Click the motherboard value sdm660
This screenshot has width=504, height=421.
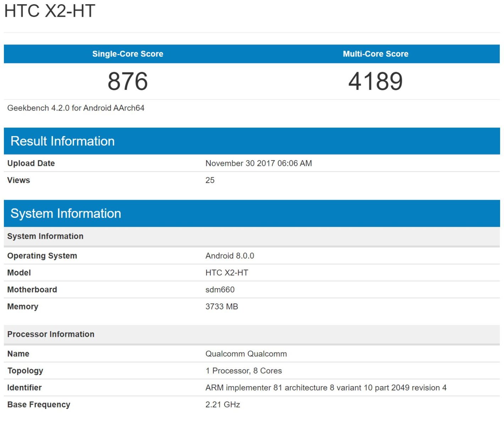[x=220, y=290]
